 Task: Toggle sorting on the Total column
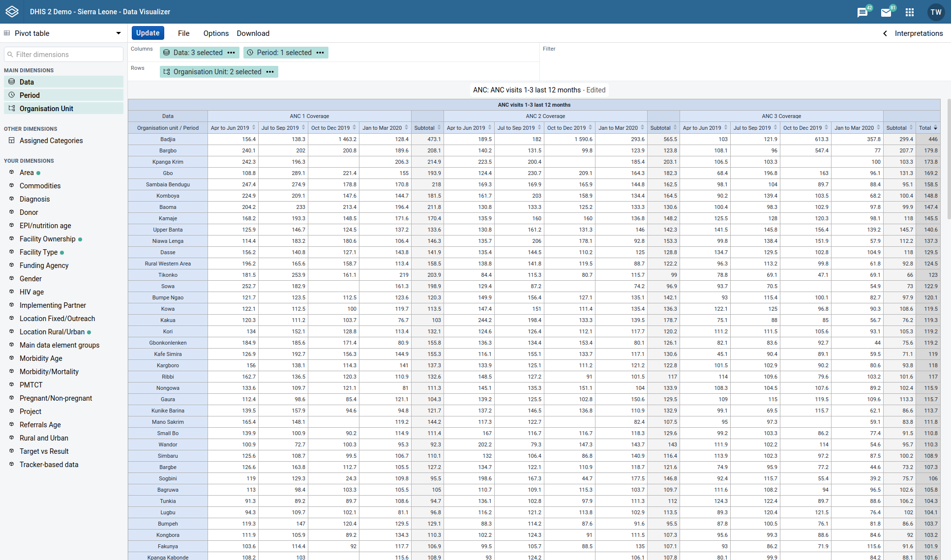tap(935, 128)
